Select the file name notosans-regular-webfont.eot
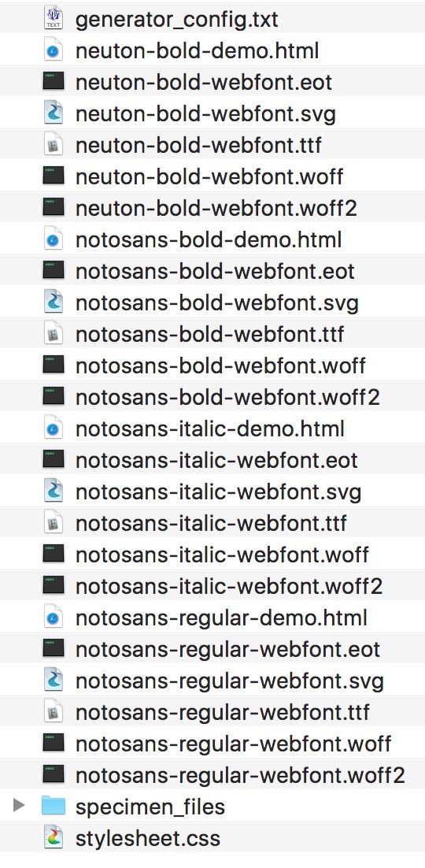Viewport: 425px width, 868px height. click(x=228, y=651)
